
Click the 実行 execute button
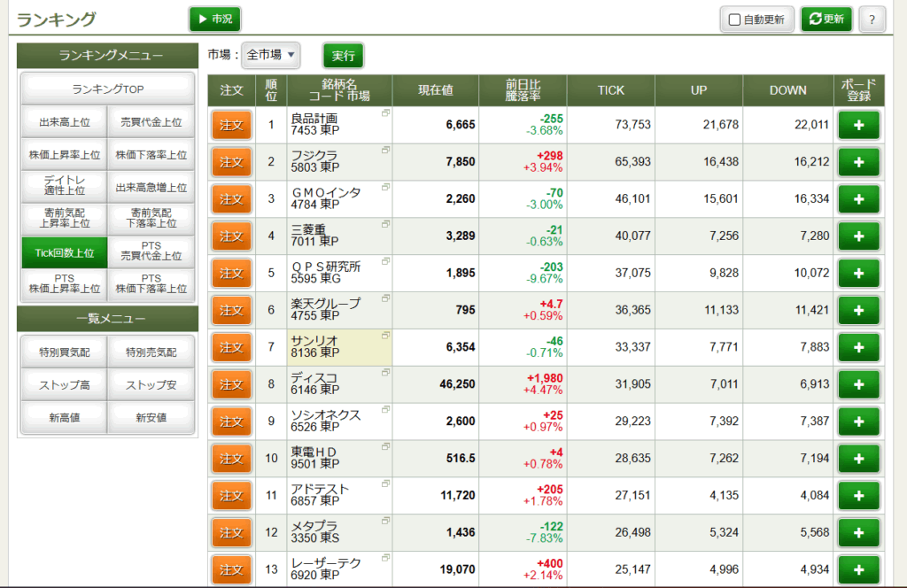[x=343, y=56]
